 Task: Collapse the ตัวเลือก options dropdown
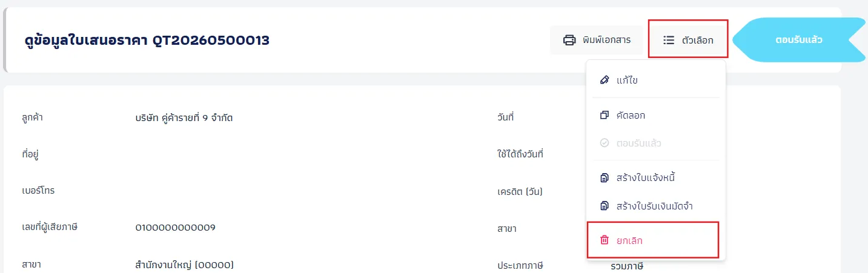688,40
